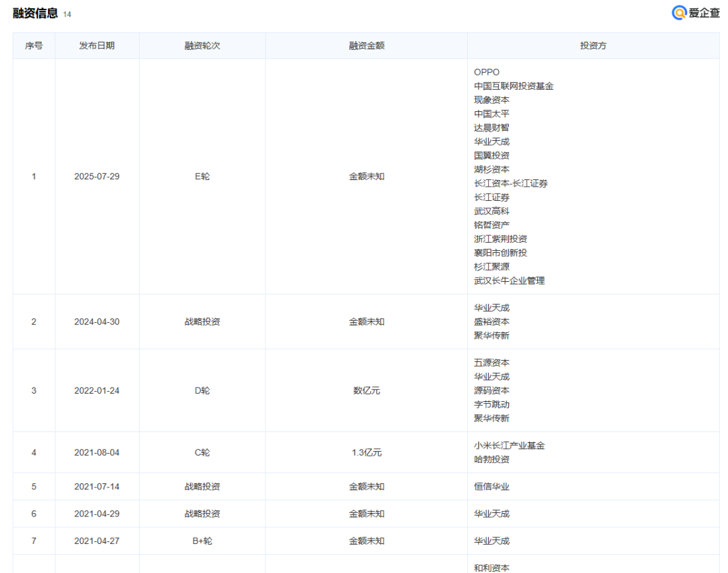Select the C轮 round cell
Viewport: 728px width, 573px height.
tap(202, 453)
